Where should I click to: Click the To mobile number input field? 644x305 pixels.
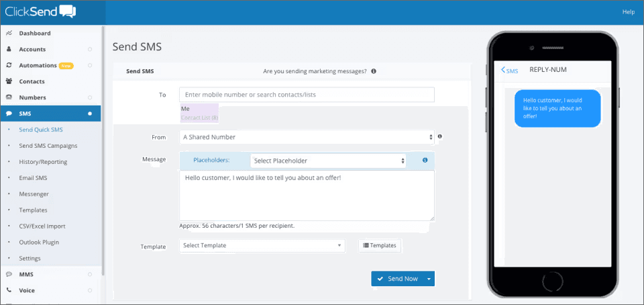coord(307,95)
